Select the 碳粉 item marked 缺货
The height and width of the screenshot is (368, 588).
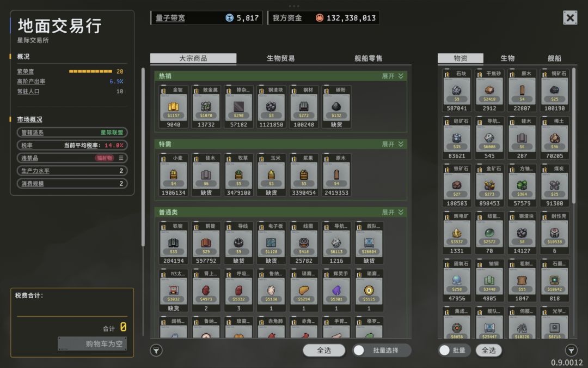(336, 107)
